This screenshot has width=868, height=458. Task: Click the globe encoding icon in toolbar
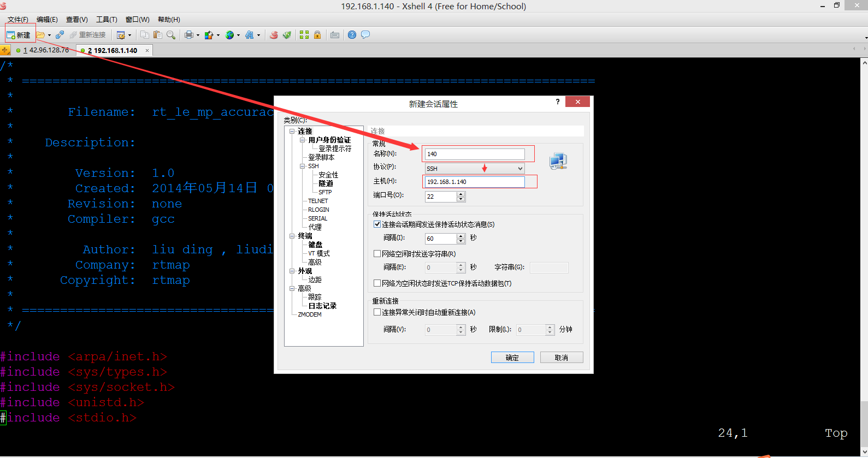coord(230,35)
